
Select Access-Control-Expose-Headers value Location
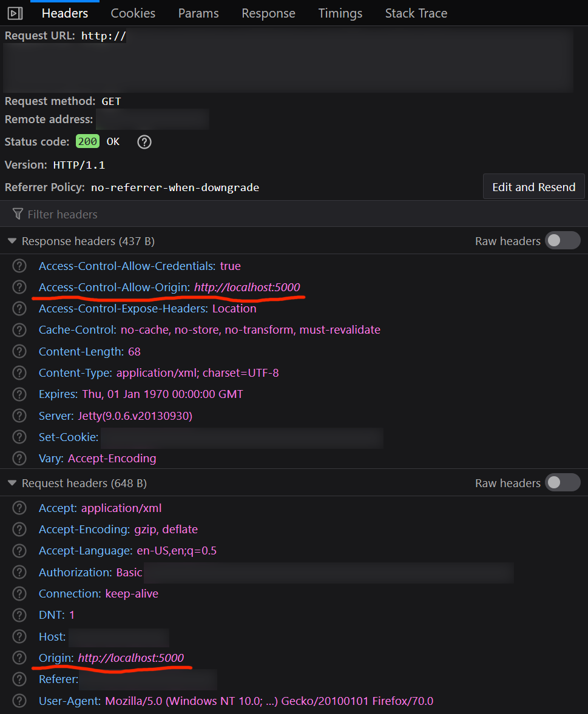point(234,309)
